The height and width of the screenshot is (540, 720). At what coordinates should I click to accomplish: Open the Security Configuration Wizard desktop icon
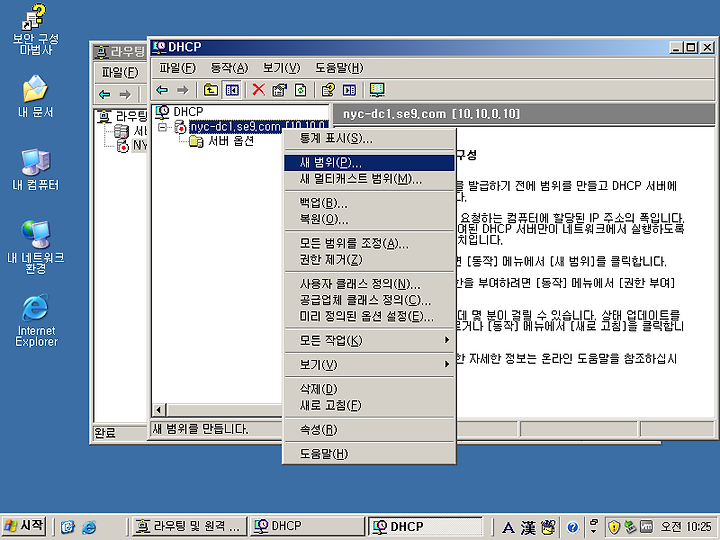pos(35,29)
